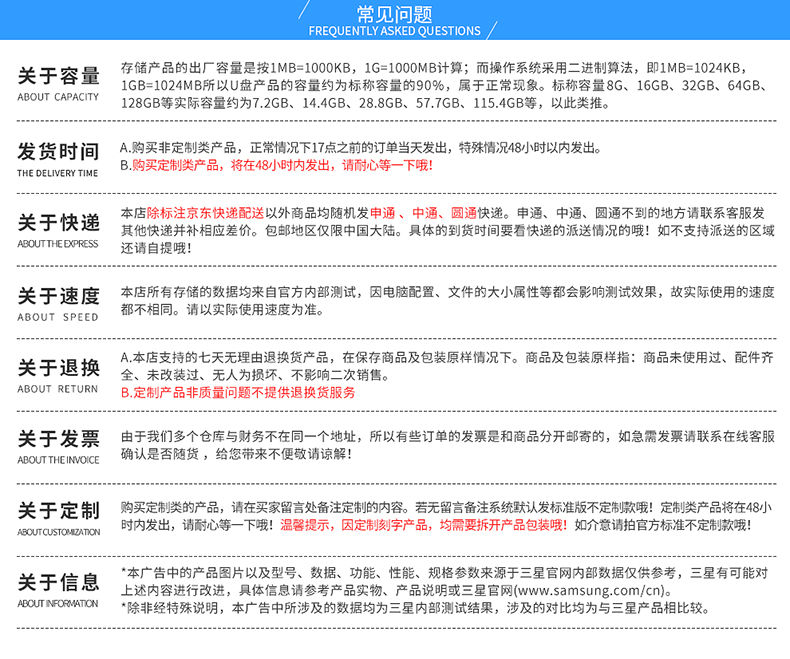
Task: Click line starting 本店所有存储的数据
Action: click(447, 292)
